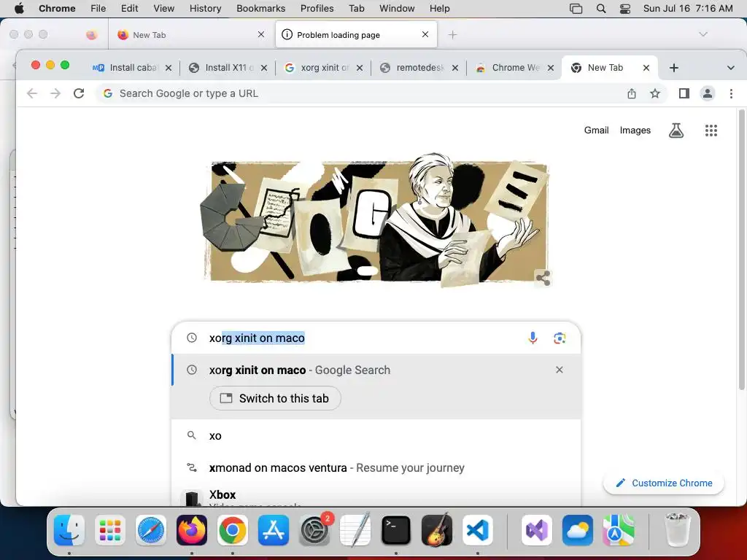Open a new Chrome tab with plus button
The height and width of the screenshot is (560, 747).
click(673, 68)
